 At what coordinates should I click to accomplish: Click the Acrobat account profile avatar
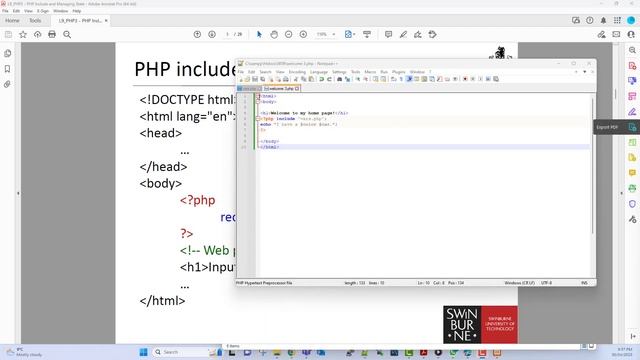click(631, 20)
